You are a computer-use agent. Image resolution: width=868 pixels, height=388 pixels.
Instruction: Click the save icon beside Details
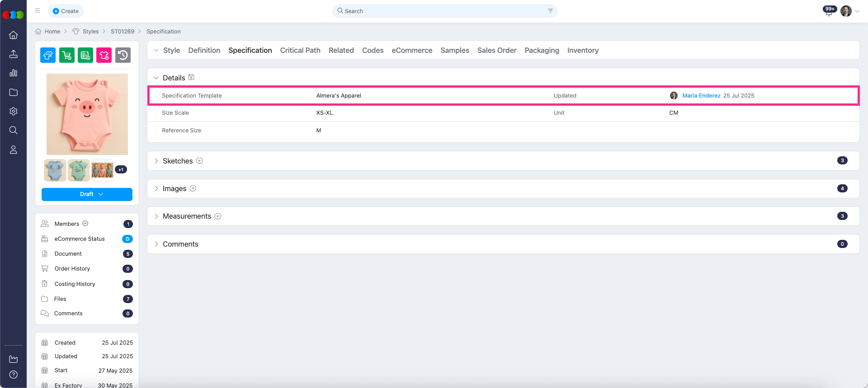pos(191,77)
